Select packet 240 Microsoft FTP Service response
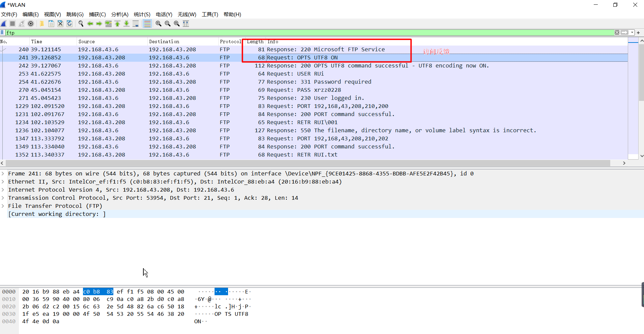The image size is (644, 334). click(x=314, y=50)
